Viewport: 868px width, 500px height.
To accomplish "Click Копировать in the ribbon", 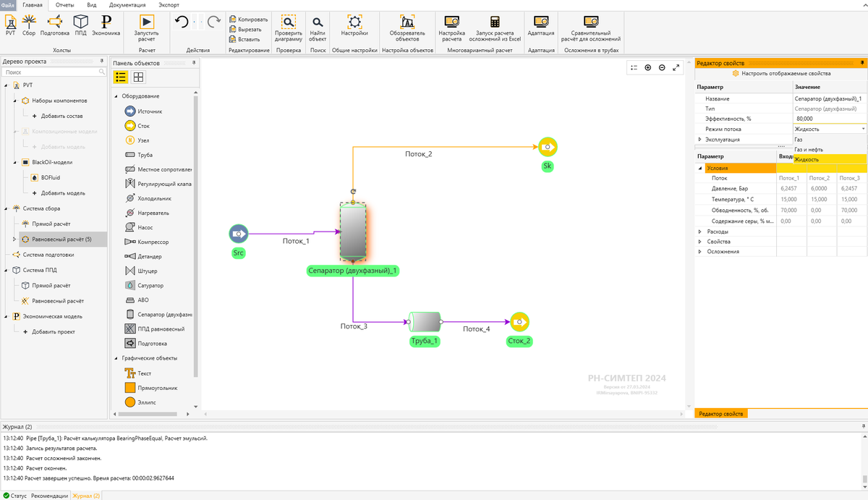I will (249, 20).
